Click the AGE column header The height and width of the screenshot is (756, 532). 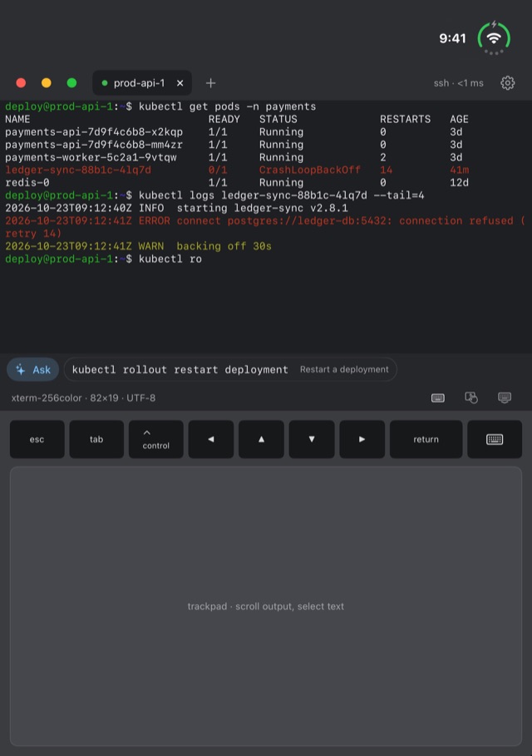(459, 119)
